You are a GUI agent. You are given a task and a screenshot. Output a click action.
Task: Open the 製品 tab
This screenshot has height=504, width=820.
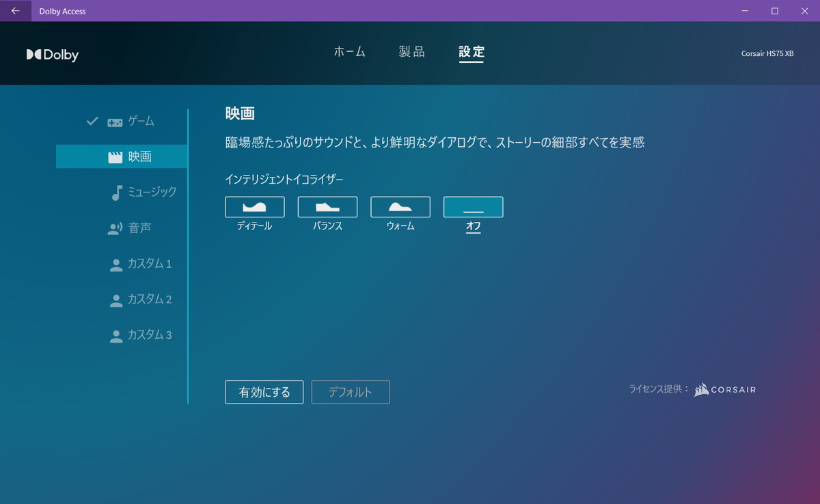tap(412, 52)
